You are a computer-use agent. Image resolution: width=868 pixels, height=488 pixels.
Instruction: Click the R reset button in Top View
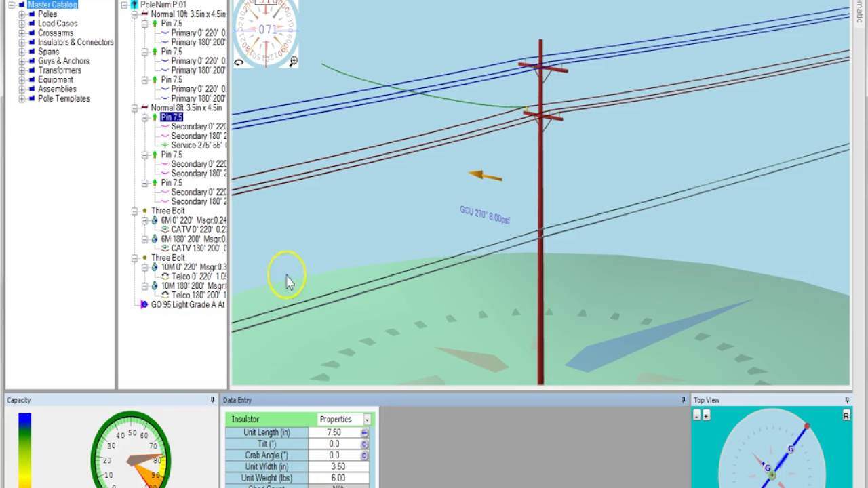coord(846,415)
